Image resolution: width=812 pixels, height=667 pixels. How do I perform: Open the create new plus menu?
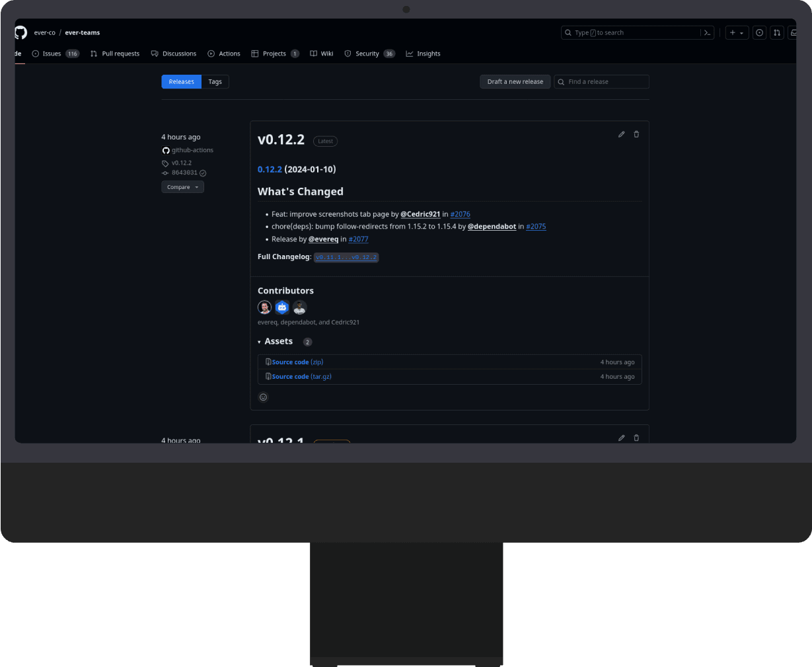point(737,32)
